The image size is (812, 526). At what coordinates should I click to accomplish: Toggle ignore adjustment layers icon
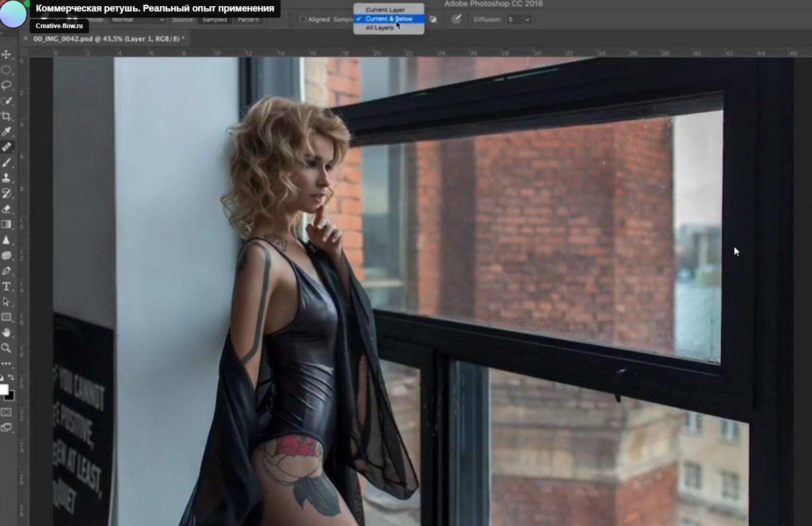[x=433, y=20]
